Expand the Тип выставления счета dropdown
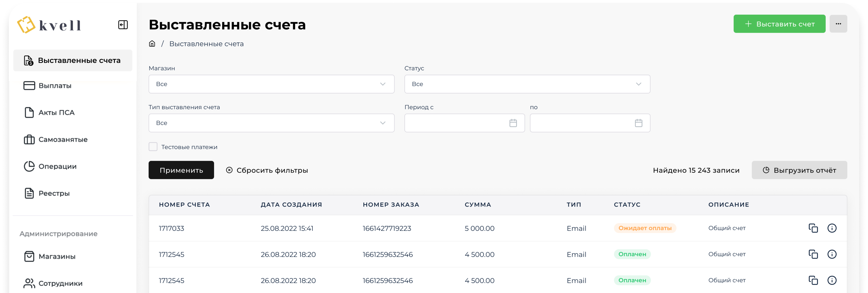This screenshot has width=868, height=293. tap(271, 123)
